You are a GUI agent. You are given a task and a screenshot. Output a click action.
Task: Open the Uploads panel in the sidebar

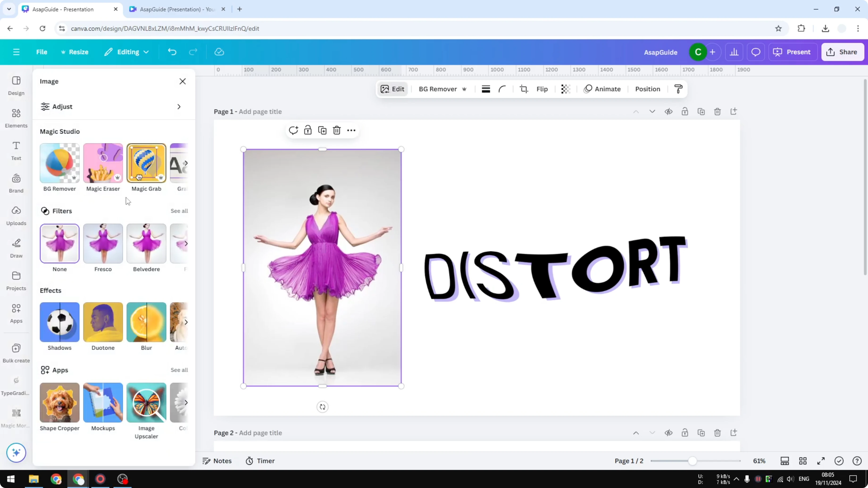16,215
